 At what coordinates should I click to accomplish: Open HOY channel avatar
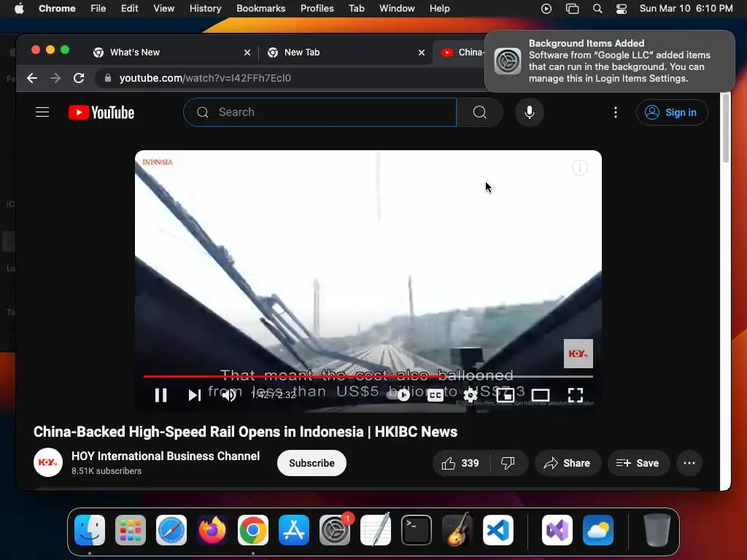click(47, 462)
